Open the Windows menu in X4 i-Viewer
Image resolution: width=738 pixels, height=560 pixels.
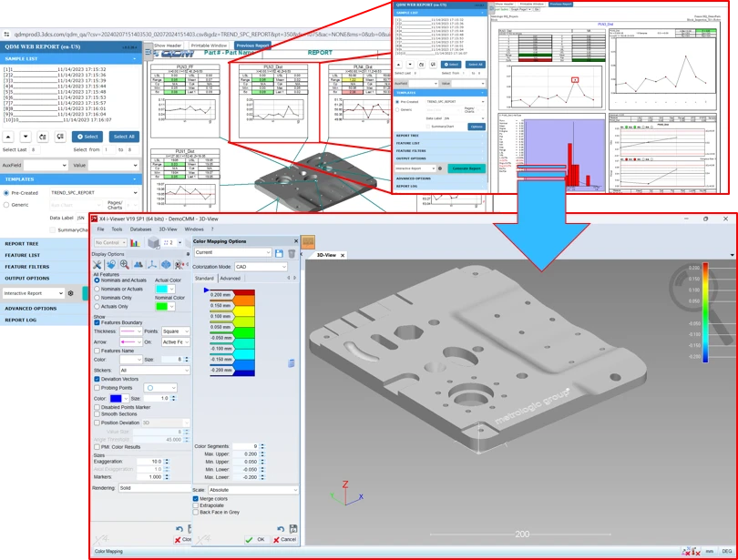point(194,229)
